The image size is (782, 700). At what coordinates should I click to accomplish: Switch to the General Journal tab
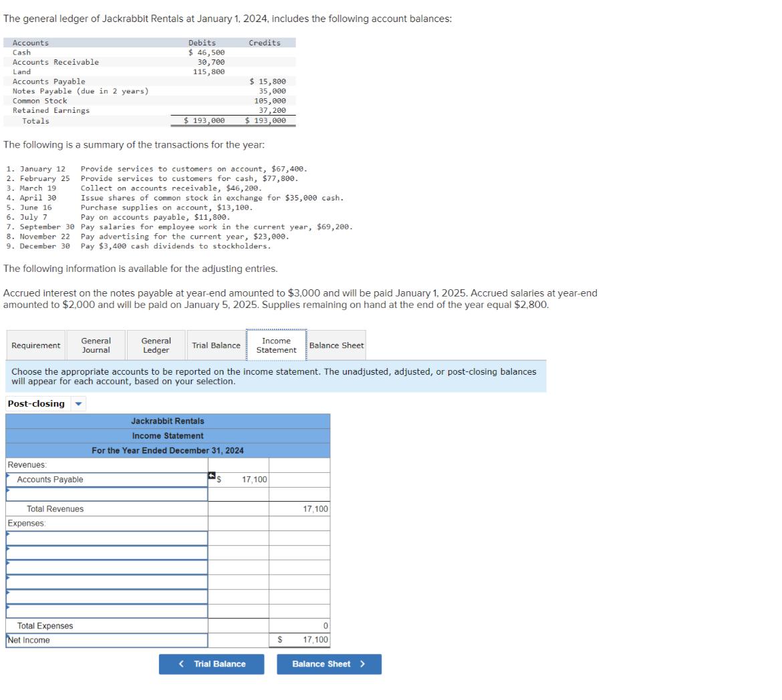pos(96,345)
